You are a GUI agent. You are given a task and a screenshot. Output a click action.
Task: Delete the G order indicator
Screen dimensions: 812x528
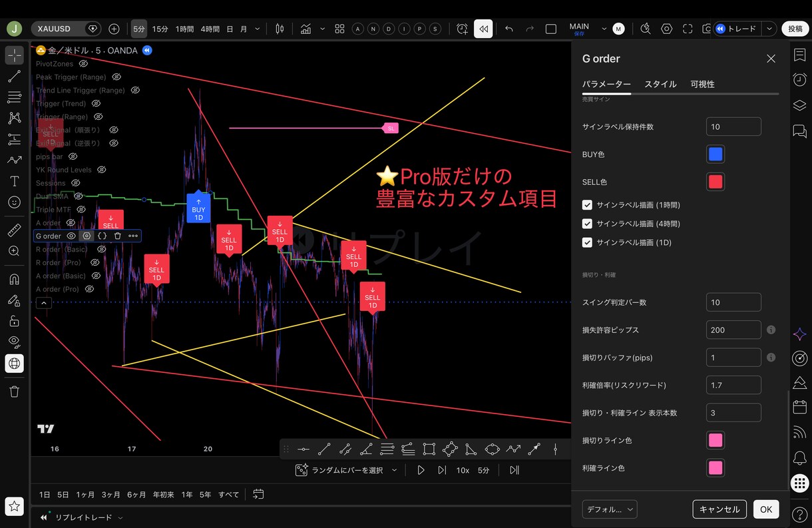pos(118,236)
